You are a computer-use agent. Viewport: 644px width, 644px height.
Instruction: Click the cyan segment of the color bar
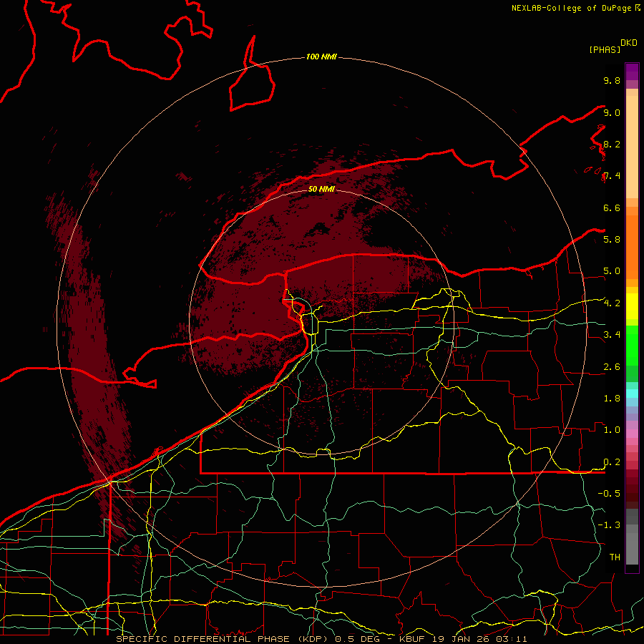[632, 393]
